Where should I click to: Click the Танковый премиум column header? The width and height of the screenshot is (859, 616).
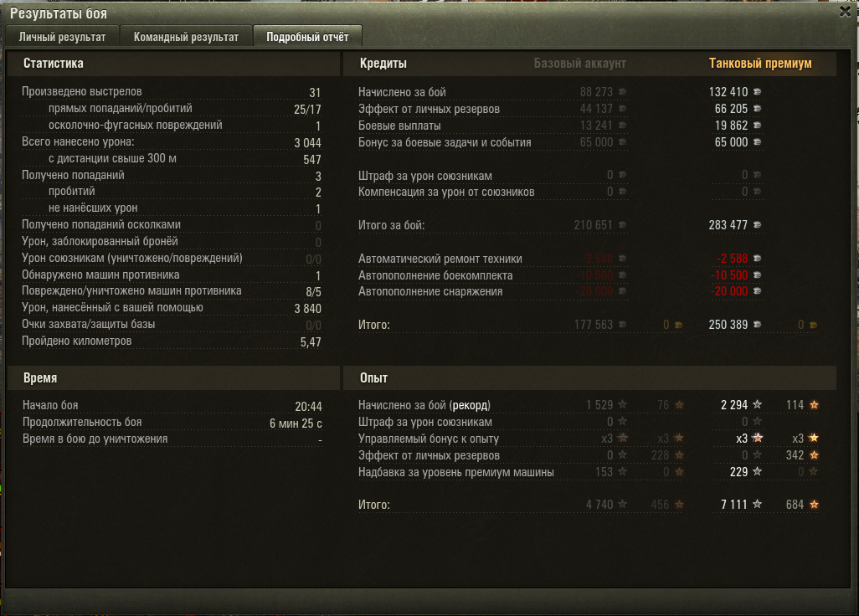[x=760, y=64]
